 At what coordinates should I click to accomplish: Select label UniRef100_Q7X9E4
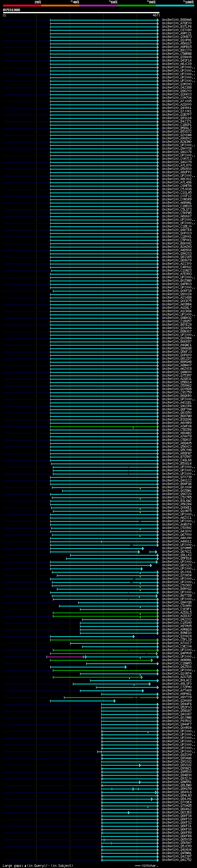(176, 802)
